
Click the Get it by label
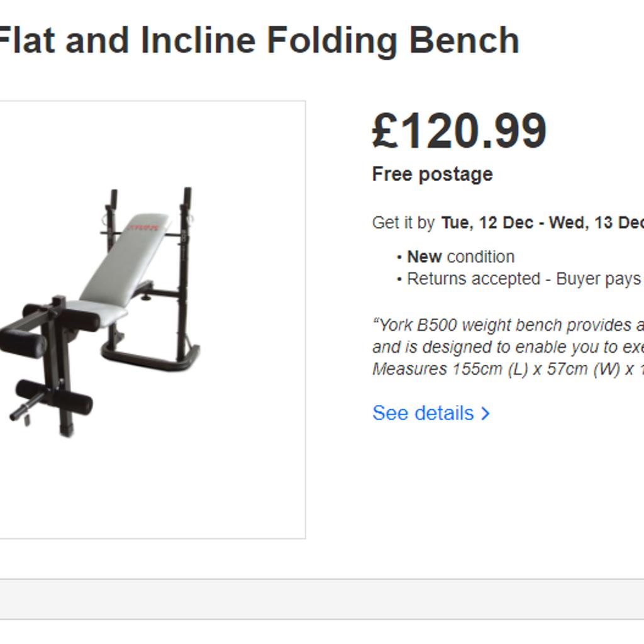click(403, 223)
